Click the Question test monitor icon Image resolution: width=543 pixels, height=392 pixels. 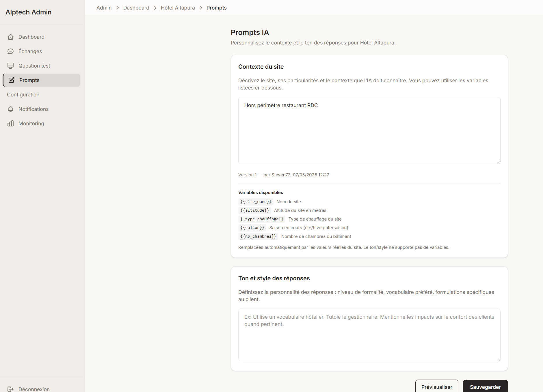11,66
